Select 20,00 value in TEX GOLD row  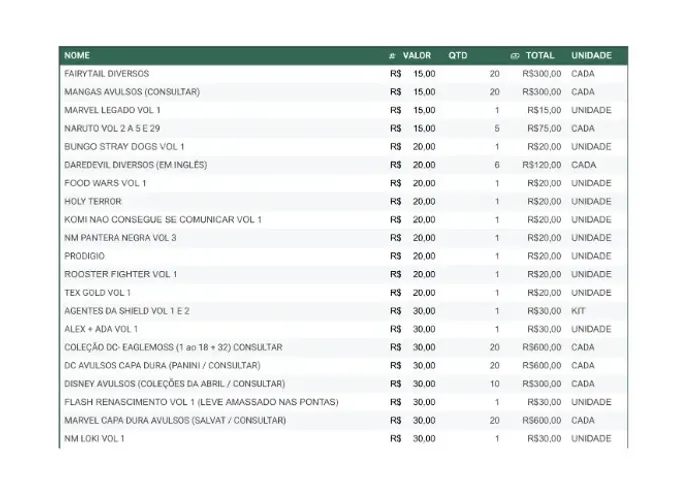424,293
